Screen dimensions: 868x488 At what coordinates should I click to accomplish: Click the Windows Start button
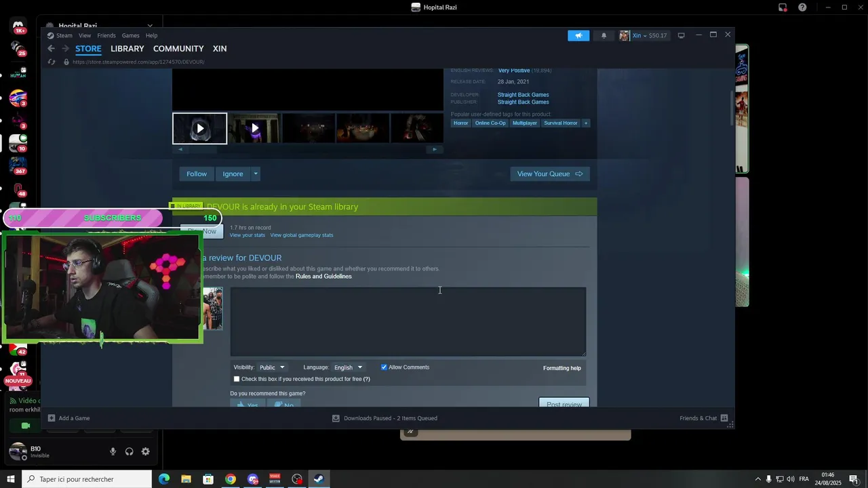tap(10, 479)
